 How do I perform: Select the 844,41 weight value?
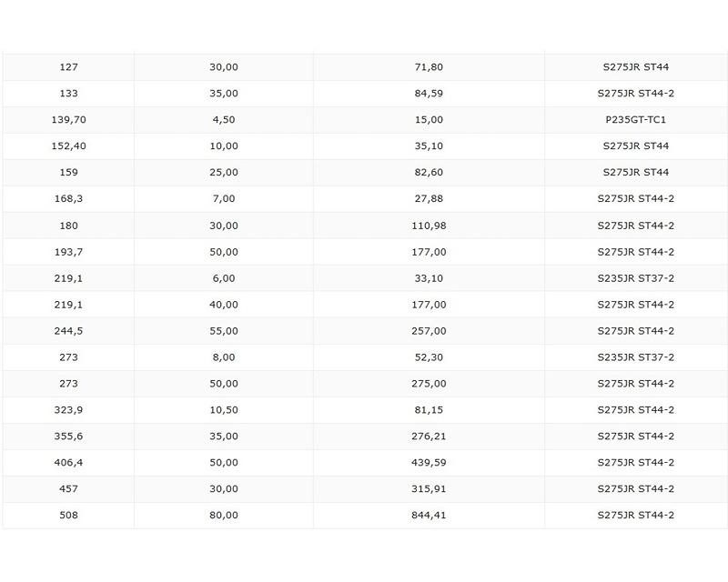[429, 516]
